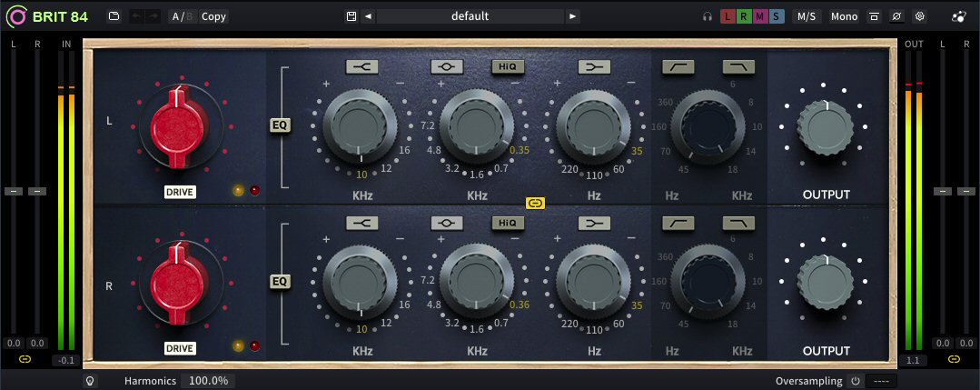Viewport: 980px width, 390px height.
Task: Toggle headphones monitoring icon
Action: tap(708, 17)
